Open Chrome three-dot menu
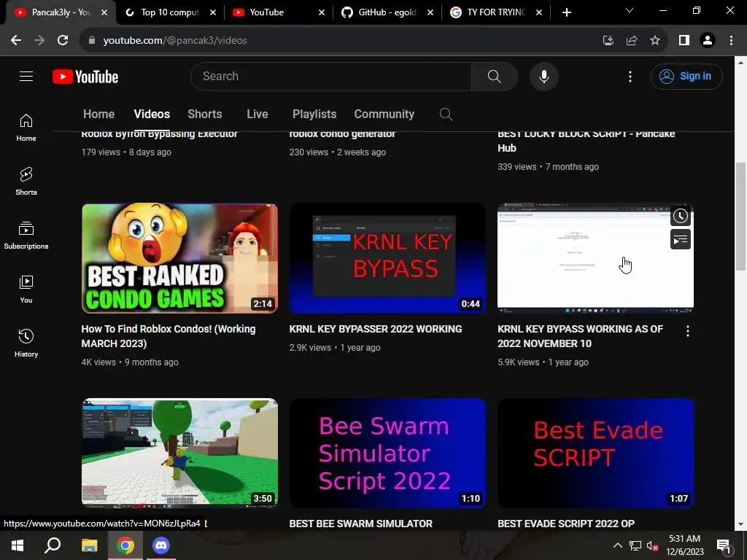This screenshot has height=560, width=747. (x=731, y=41)
